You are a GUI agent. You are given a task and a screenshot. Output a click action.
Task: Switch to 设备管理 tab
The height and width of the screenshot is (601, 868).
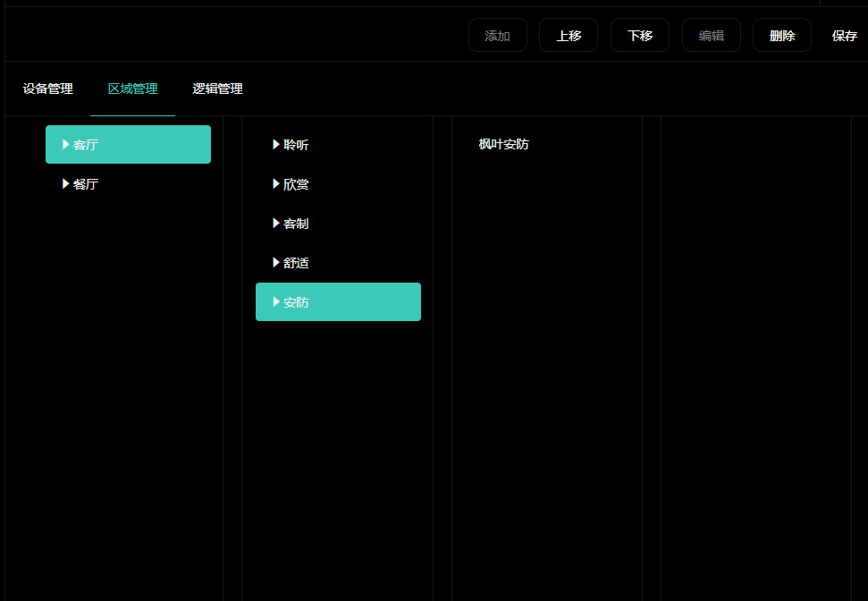tap(48, 89)
